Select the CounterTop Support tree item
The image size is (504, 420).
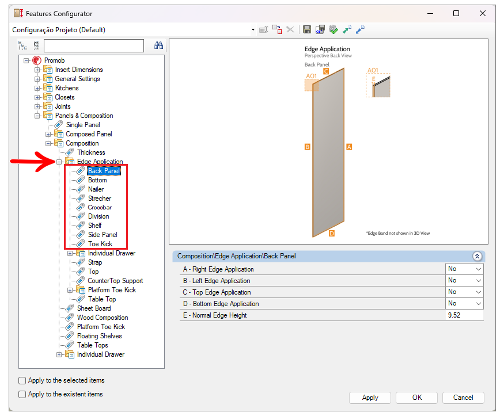(115, 281)
